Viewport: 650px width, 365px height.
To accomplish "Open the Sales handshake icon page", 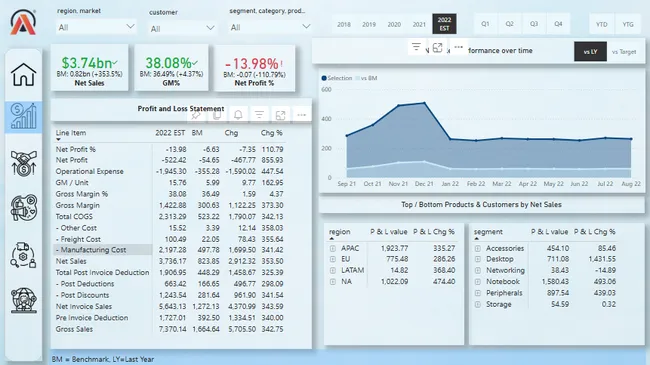I will tap(24, 163).
